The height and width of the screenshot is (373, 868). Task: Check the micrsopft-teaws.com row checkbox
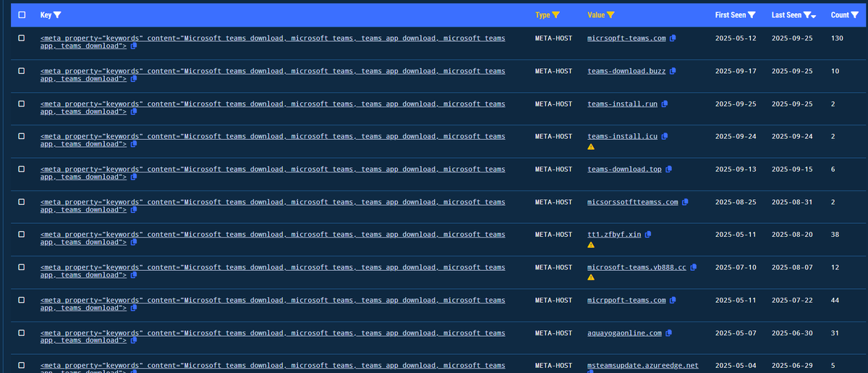[x=21, y=38]
